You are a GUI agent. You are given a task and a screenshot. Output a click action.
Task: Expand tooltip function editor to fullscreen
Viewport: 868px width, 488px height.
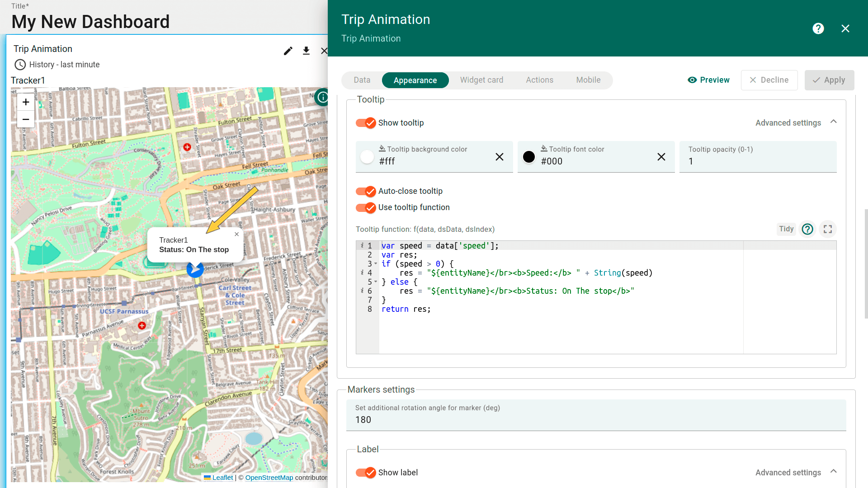pos(828,229)
